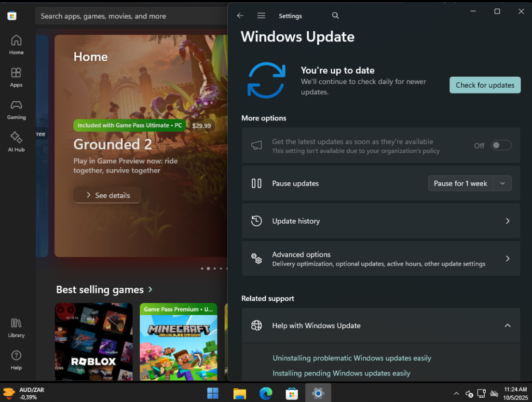
Task: Click Included with Game Pass Ultimate badge
Action: coord(130,125)
